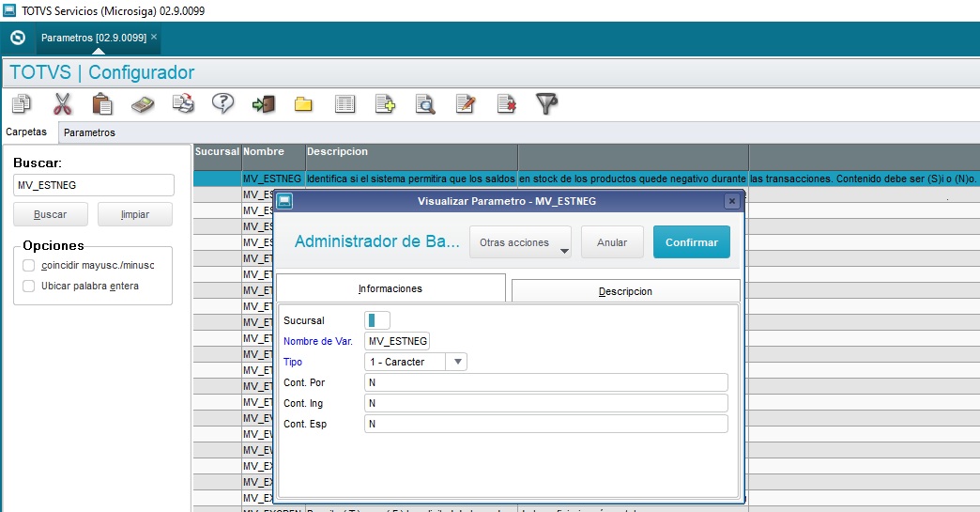Click the Sucursal input field
This screenshot has height=512, width=980.
[376, 320]
